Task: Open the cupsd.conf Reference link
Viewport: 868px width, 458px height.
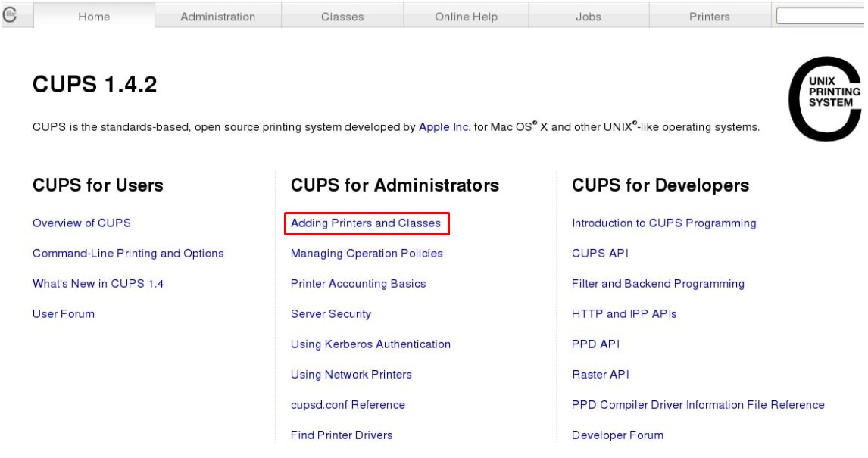Action: coord(348,405)
